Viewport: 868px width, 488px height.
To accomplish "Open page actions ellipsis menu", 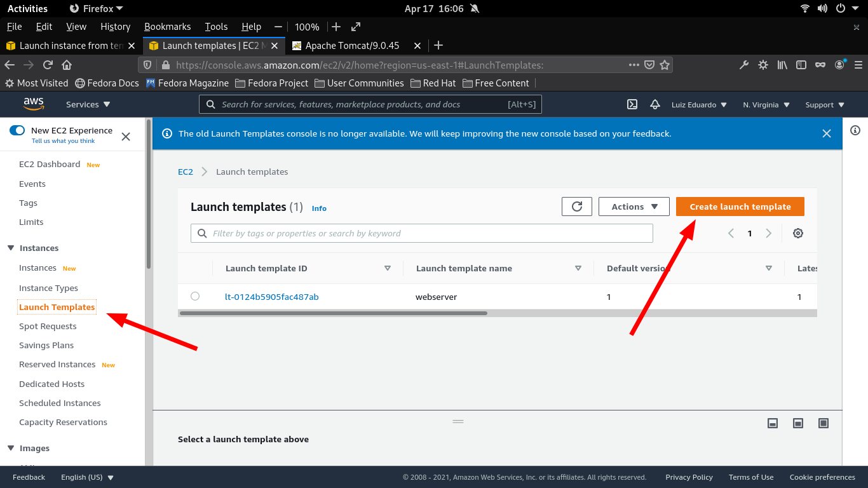I will [x=634, y=65].
